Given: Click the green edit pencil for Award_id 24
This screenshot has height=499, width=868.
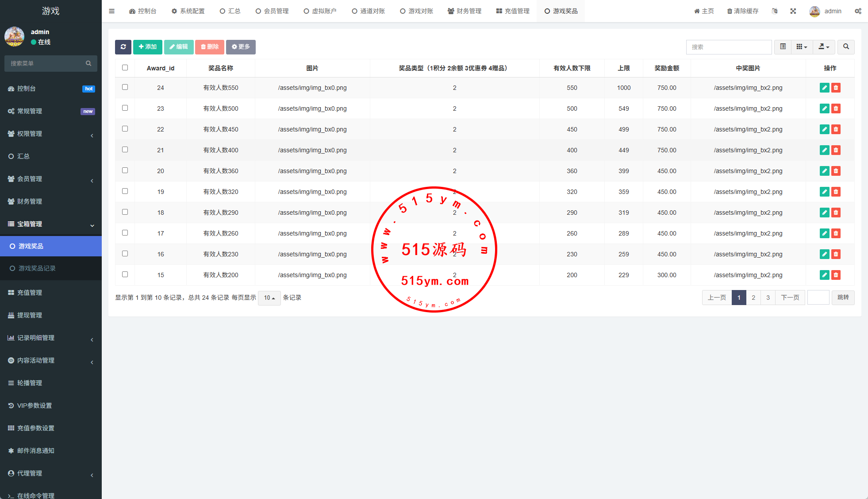Looking at the screenshot, I should [824, 88].
